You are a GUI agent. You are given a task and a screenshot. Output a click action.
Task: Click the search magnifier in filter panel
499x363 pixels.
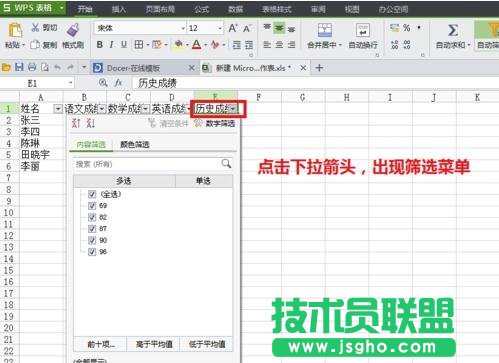click(x=226, y=164)
